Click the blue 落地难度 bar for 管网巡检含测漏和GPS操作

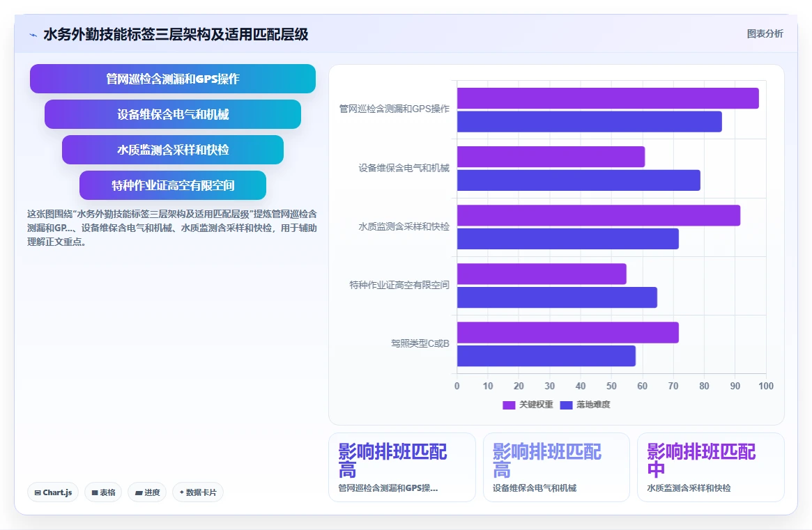point(590,122)
